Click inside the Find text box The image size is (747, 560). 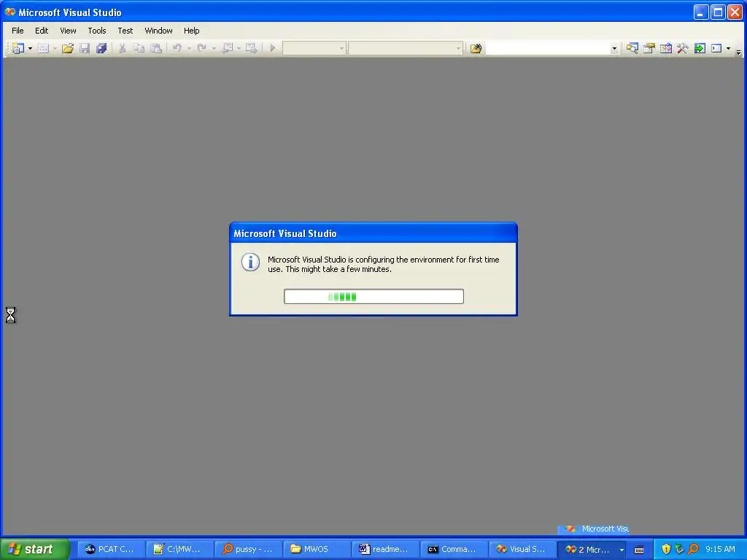(547, 48)
